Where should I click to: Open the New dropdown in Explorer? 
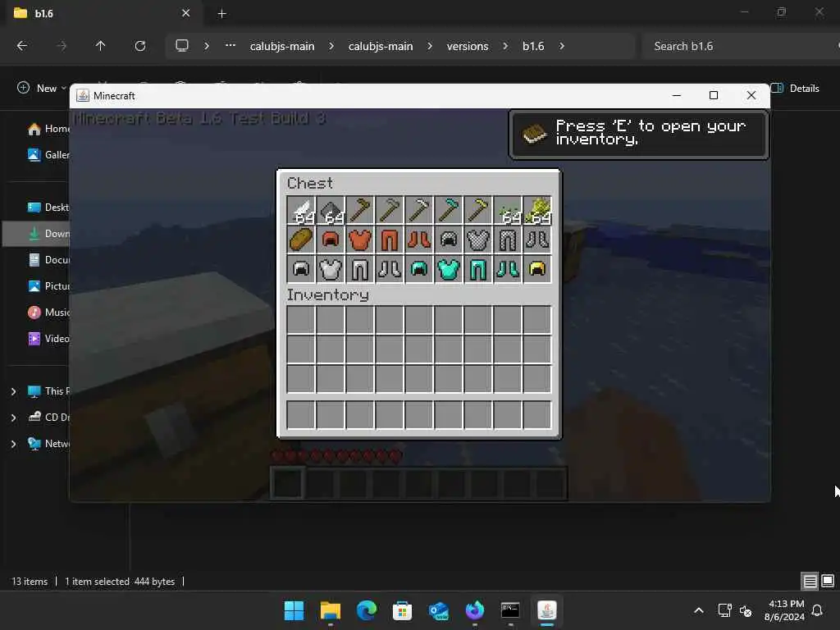[41, 88]
